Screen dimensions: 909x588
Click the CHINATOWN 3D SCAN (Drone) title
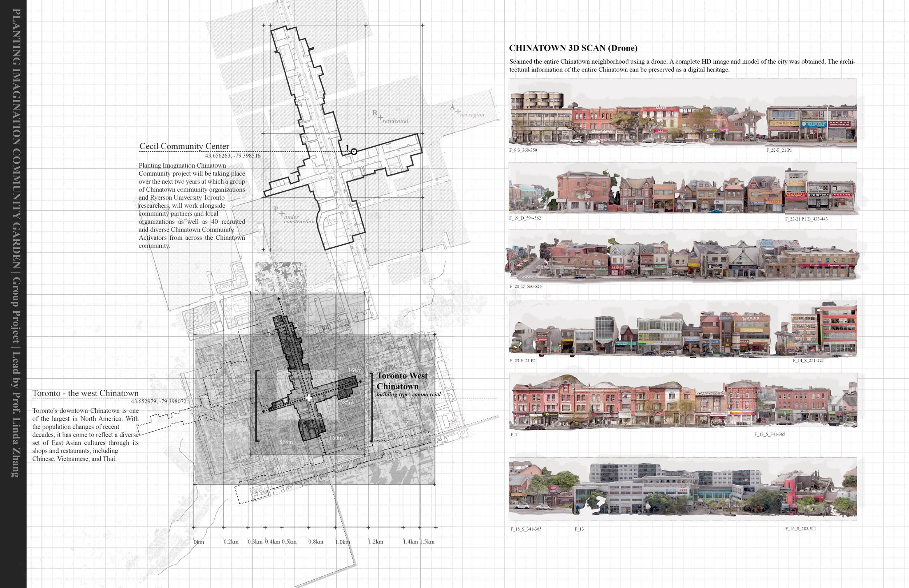click(x=573, y=48)
